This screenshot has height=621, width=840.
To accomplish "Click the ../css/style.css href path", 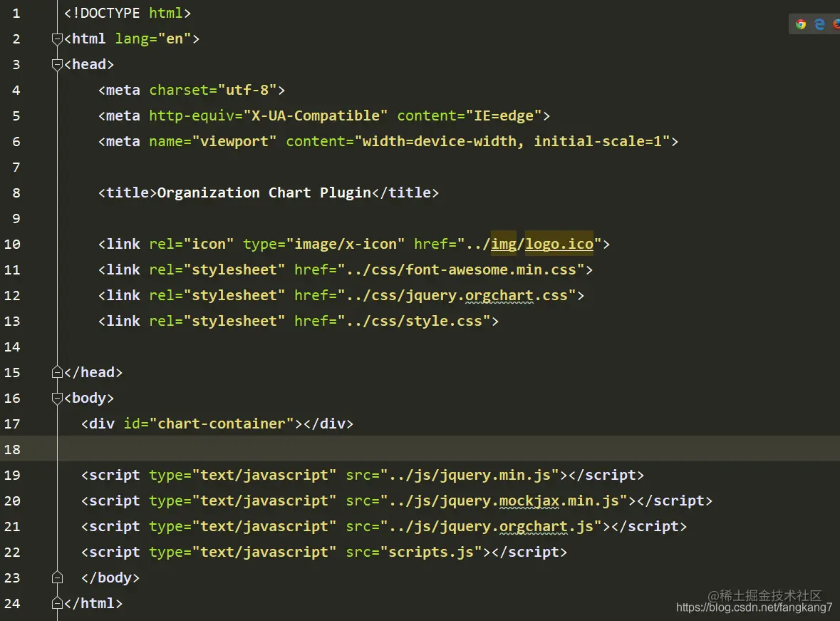I will [x=414, y=322].
